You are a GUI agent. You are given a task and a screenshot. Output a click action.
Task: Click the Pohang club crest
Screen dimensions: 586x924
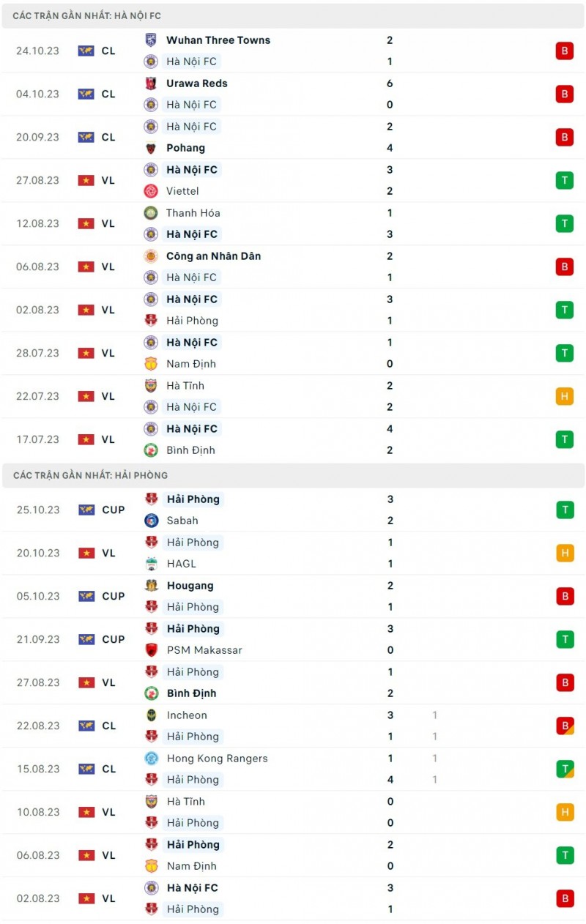(151, 148)
